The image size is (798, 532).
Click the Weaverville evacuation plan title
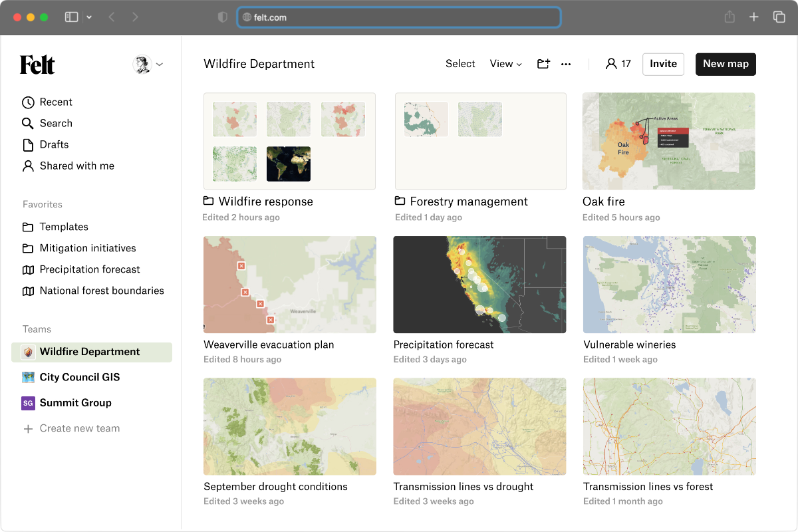pos(269,344)
